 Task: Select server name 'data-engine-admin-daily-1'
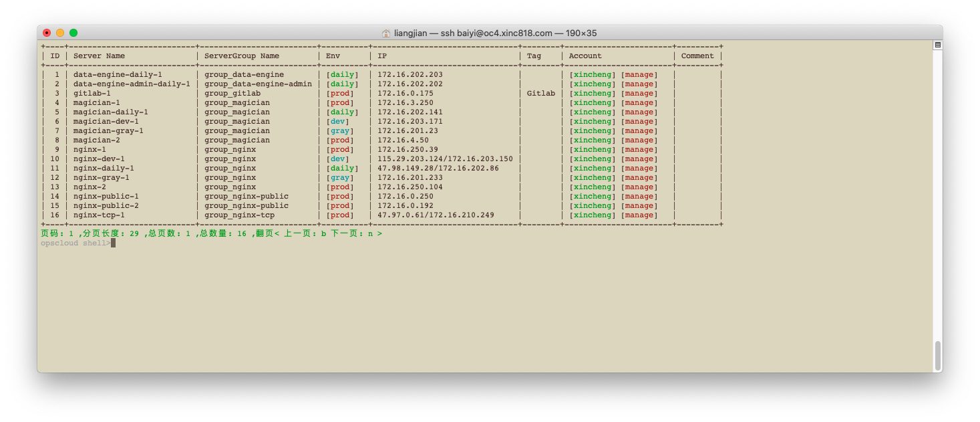[132, 84]
